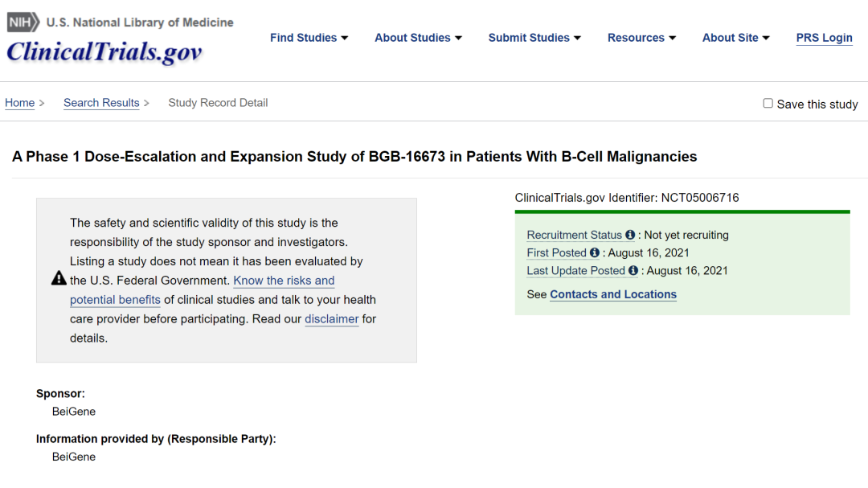868x488 pixels.
Task: Jump to Contacts and Locations
Action: (x=612, y=294)
